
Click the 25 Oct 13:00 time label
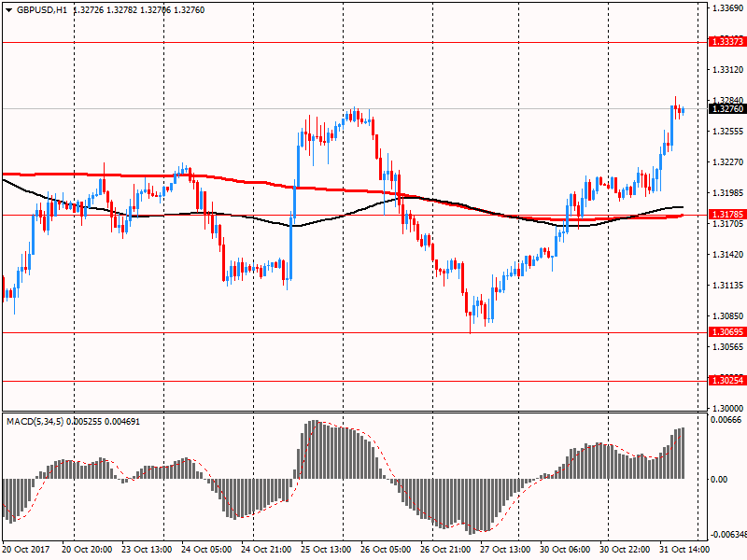(326, 550)
